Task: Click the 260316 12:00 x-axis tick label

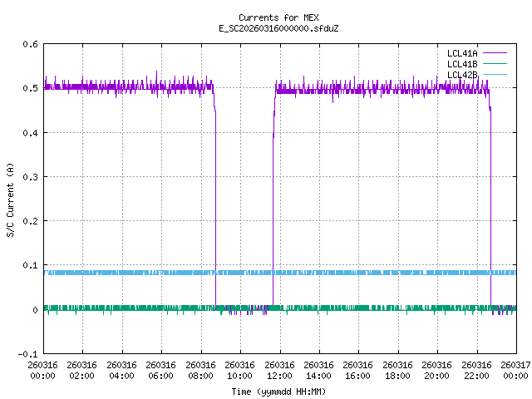Action: [279, 370]
